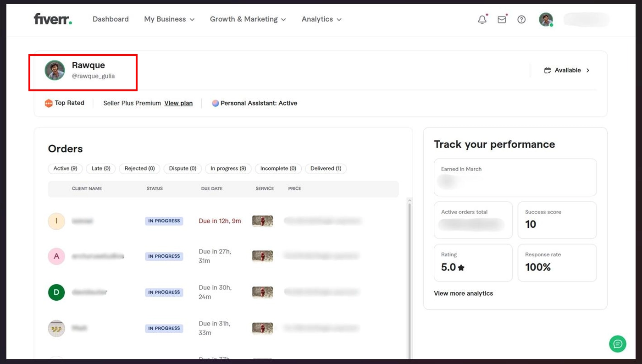This screenshot has height=364, width=642.
Task: Click service thumbnail for order due 12h, 9m
Action: 262,221
